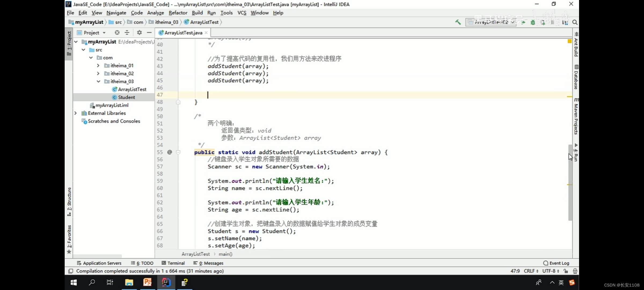Open Task View on the taskbar
Screen dimensions: 644x290
pyautogui.click(x=110, y=282)
